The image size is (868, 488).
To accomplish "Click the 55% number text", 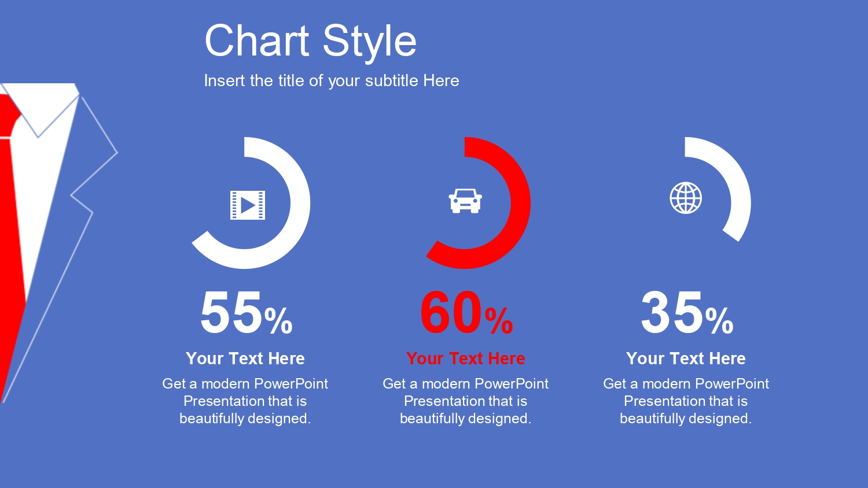I will (247, 313).
